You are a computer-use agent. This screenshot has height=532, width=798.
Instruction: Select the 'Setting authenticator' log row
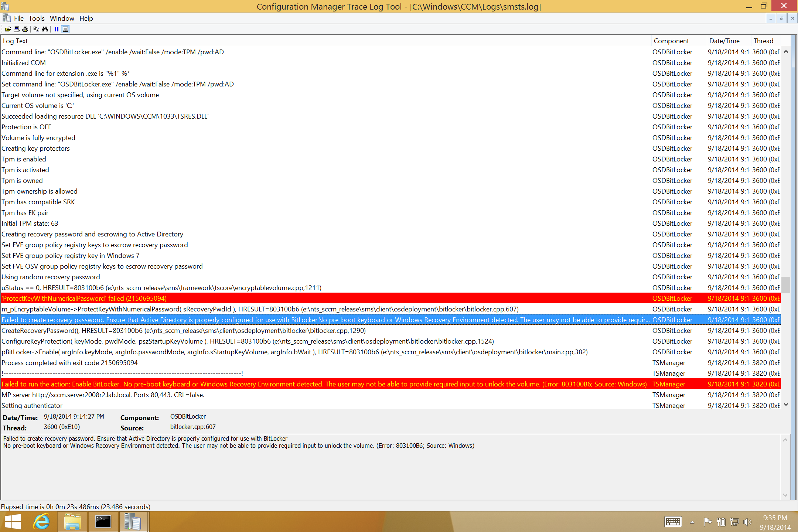(x=391, y=405)
